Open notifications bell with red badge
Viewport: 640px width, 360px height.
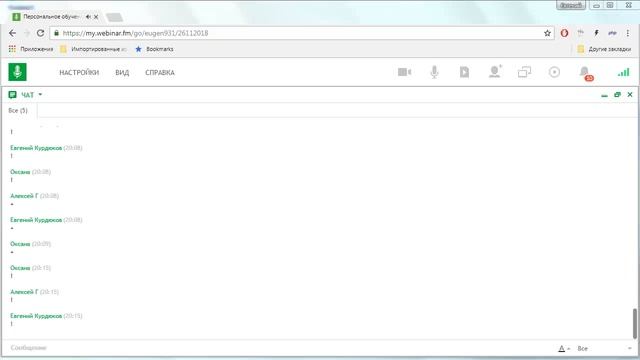586,73
